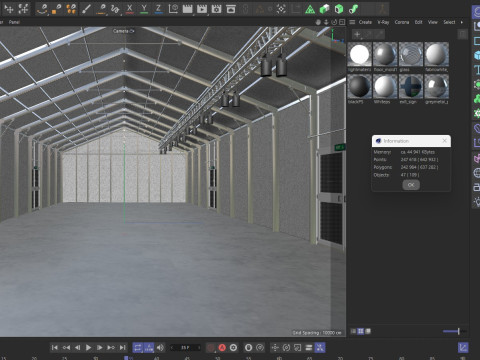Click the Memory value in Information dialog
This screenshot has height=360, width=480.
click(x=418, y=152)
